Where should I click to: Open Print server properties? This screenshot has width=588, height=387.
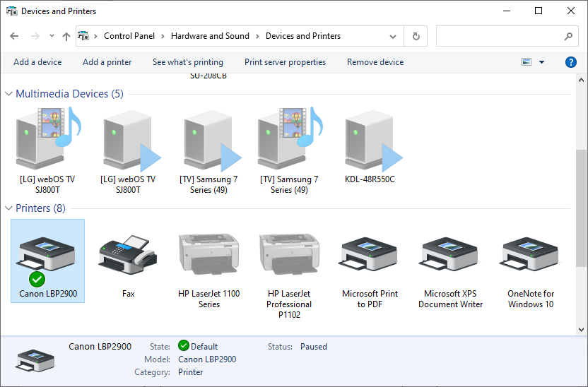click(x=285, y=62)
